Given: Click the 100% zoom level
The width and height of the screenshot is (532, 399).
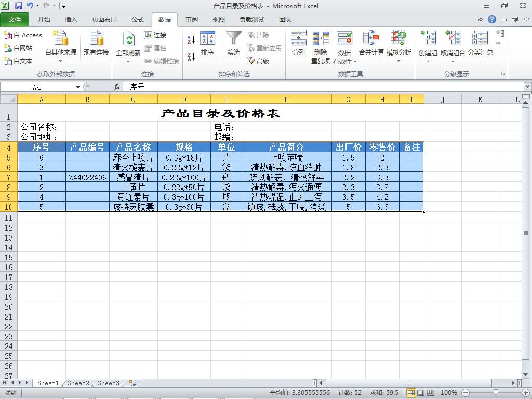Looking at the screenshot, I should pos(448,393).
